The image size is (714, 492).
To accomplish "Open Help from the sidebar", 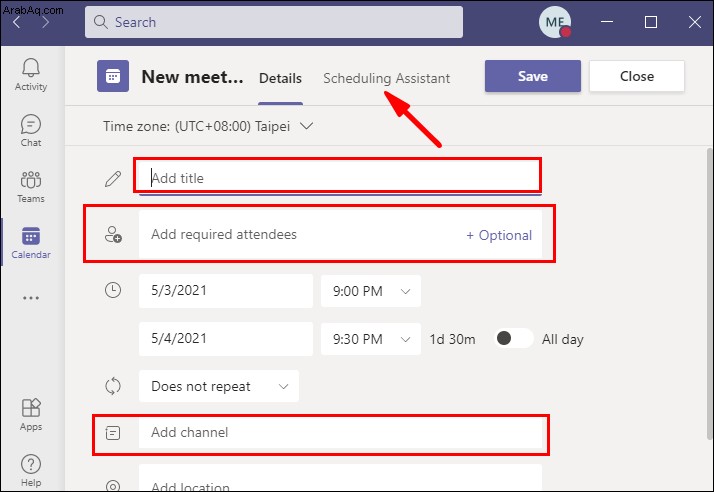I will click(x=31, y=471).
